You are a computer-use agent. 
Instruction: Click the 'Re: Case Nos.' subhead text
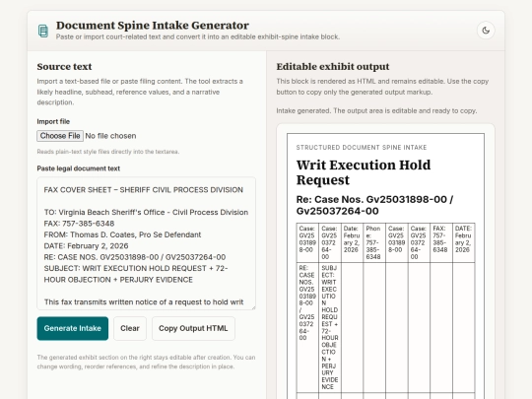(374, 205)
